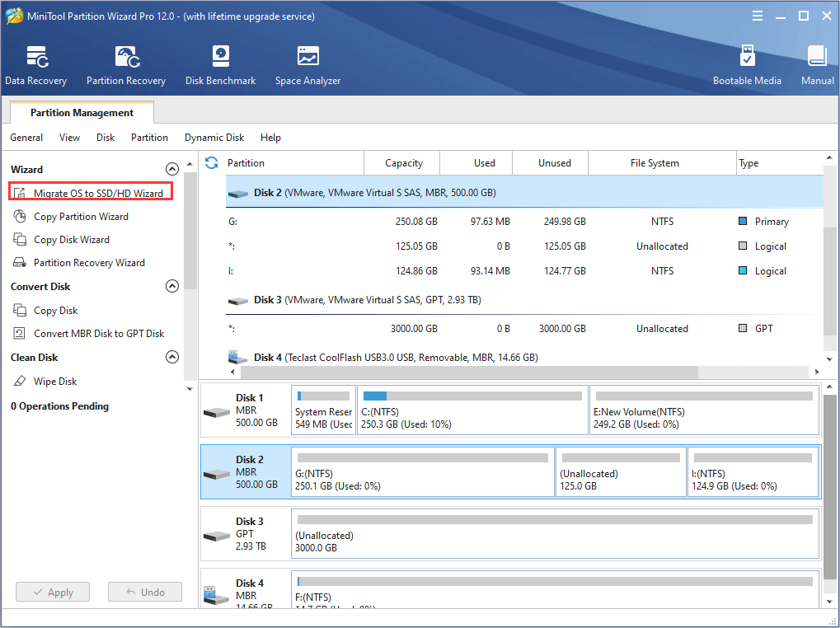Click the Disk 3 drive icon in disk map
This screenshot has width=840, height=628.
click(217, 536)
